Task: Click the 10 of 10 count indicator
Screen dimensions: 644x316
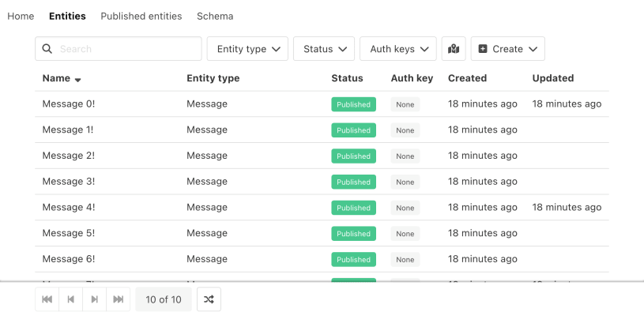Action: [x=164, y=299]
